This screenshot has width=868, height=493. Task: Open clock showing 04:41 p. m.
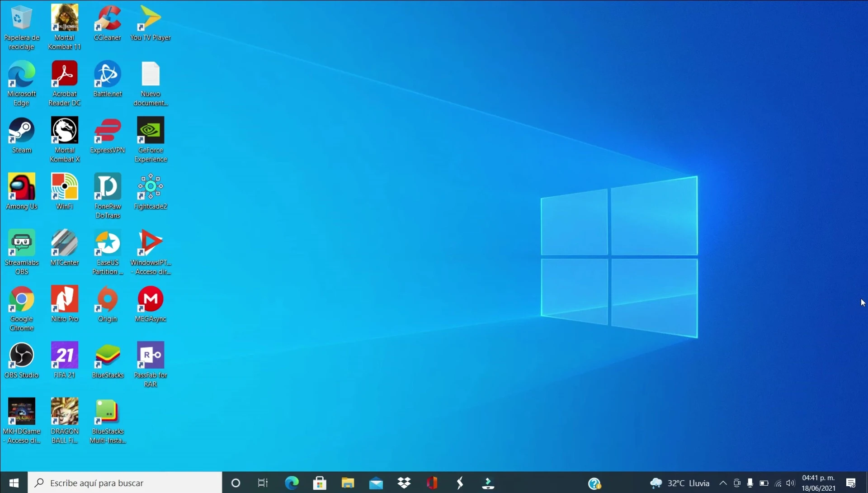[x=819, y=483]
